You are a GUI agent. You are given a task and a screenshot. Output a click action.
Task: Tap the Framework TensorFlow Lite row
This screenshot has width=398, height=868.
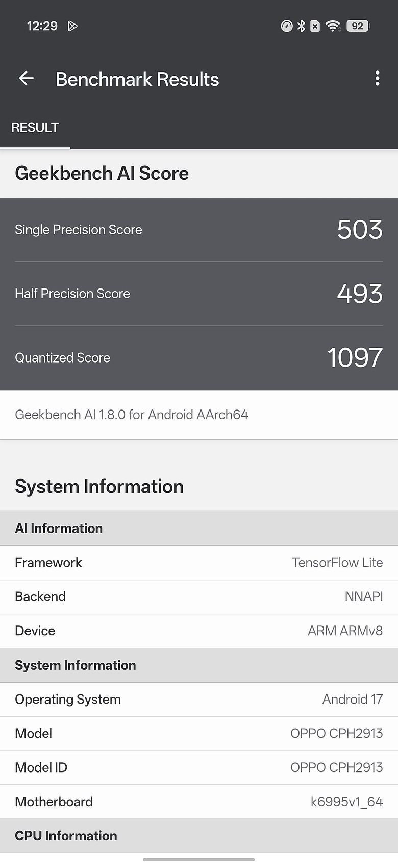[199, 563]
